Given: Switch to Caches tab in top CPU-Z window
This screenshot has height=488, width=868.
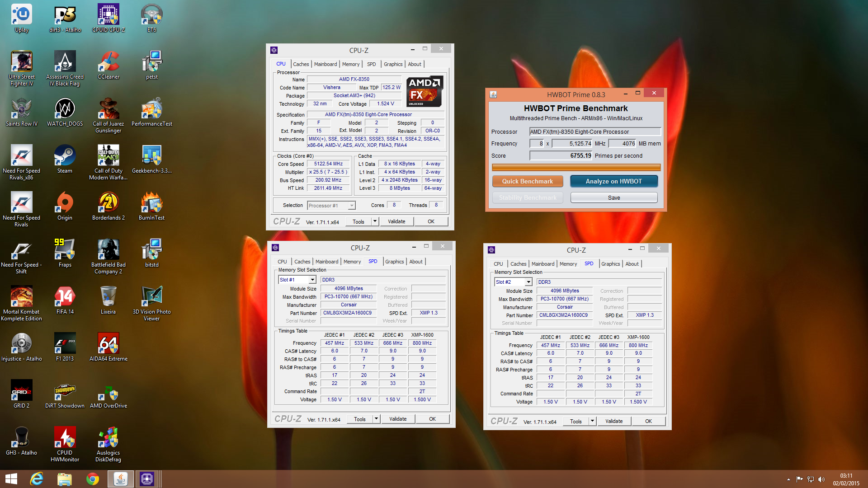Looking at the screenshot, I should pos(301,64).
